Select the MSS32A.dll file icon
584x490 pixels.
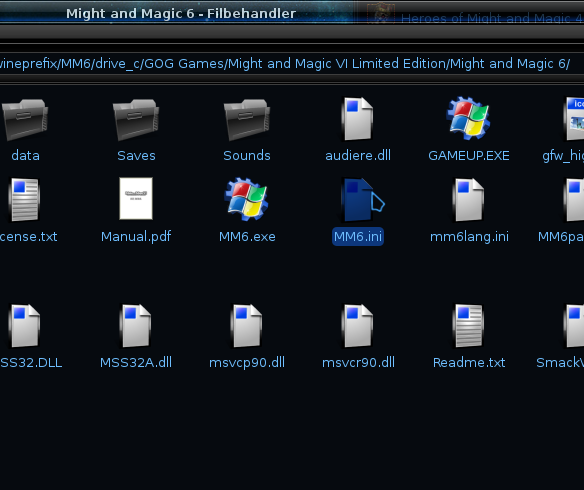136,326
